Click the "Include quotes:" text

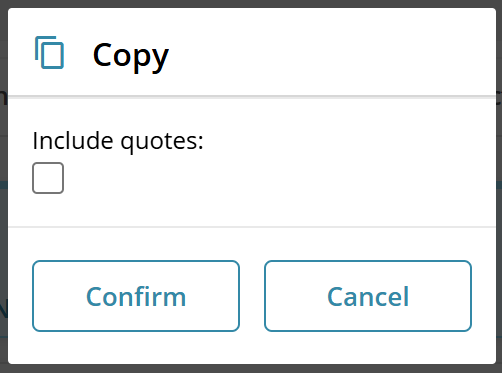(x=118, y=141)
